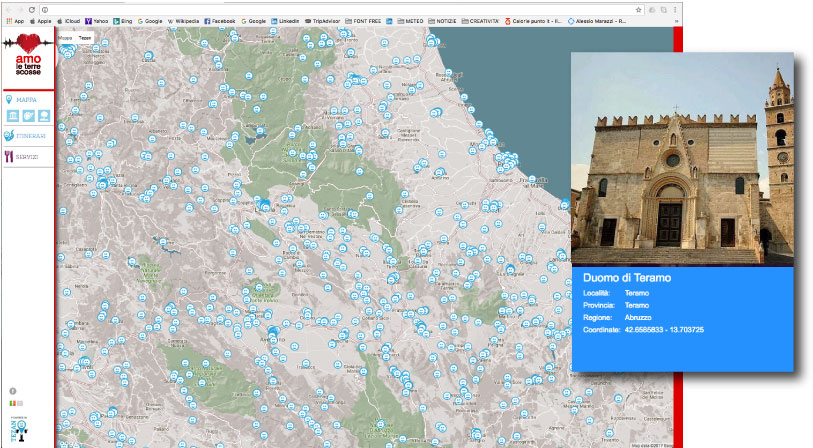The width and height of the screenshot is (813, 448).
Task: Toggle the tree nature filter icon
Action: (x=44, y=116)
